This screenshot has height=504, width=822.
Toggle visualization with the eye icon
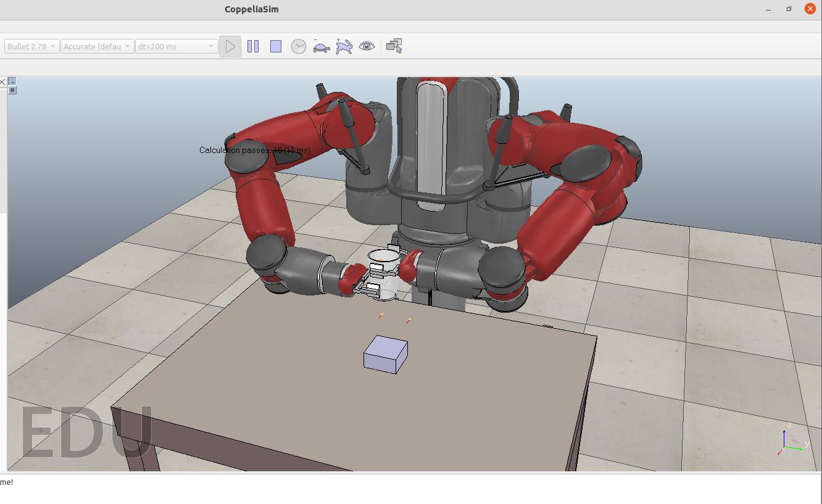tap(367, 46)
